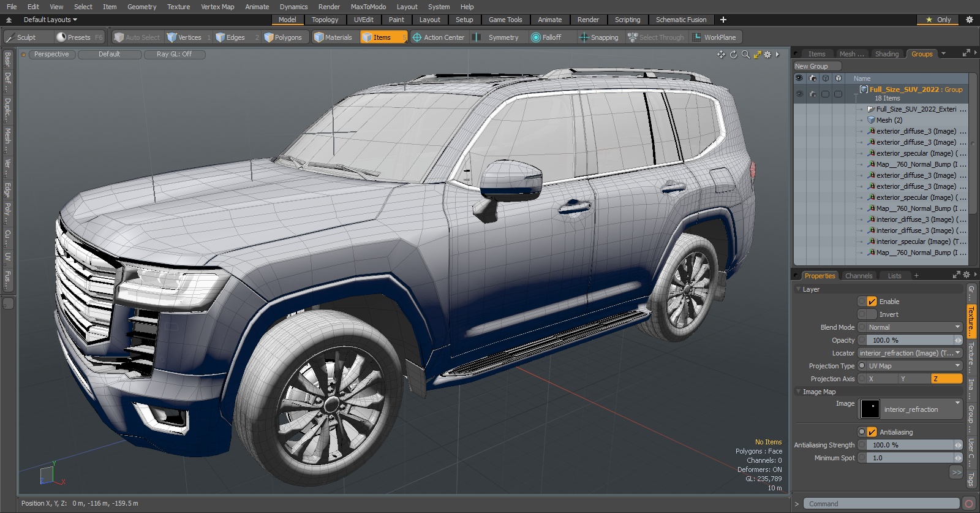The width and height of the screenshot is (980, 513).
Task: Switch to Items selection mode
Action: coord(383,37)
